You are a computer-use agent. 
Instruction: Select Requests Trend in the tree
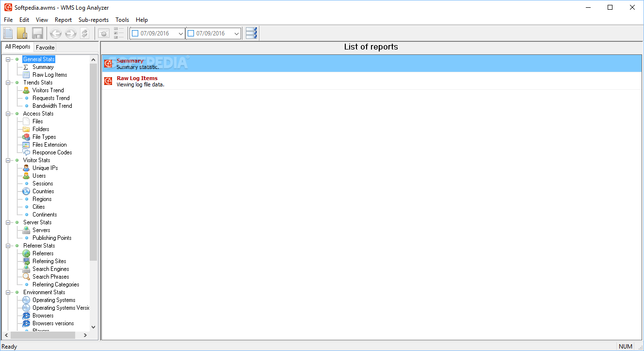click(51, 98)
